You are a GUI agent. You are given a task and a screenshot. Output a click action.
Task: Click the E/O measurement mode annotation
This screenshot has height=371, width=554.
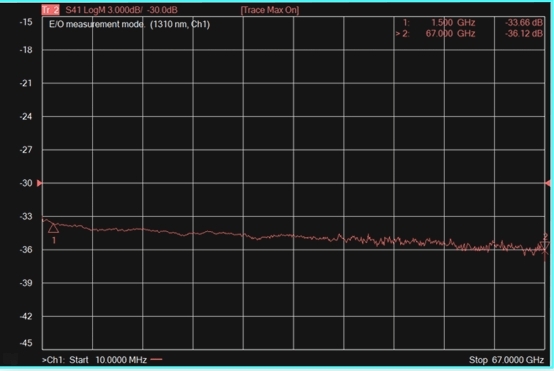[x=129, y=24]
